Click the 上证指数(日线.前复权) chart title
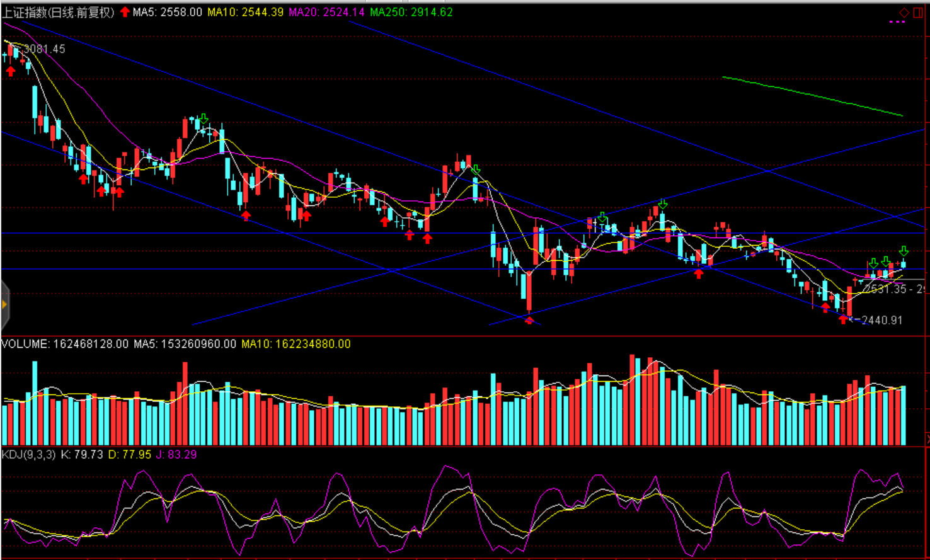This screenshot has height=560, width=930. click(x=58, y=12)
